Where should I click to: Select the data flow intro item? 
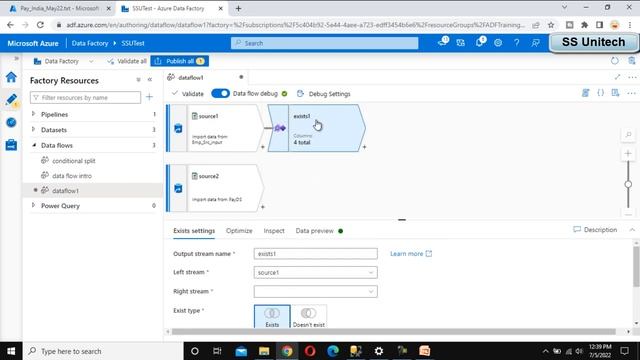[72, 176]
